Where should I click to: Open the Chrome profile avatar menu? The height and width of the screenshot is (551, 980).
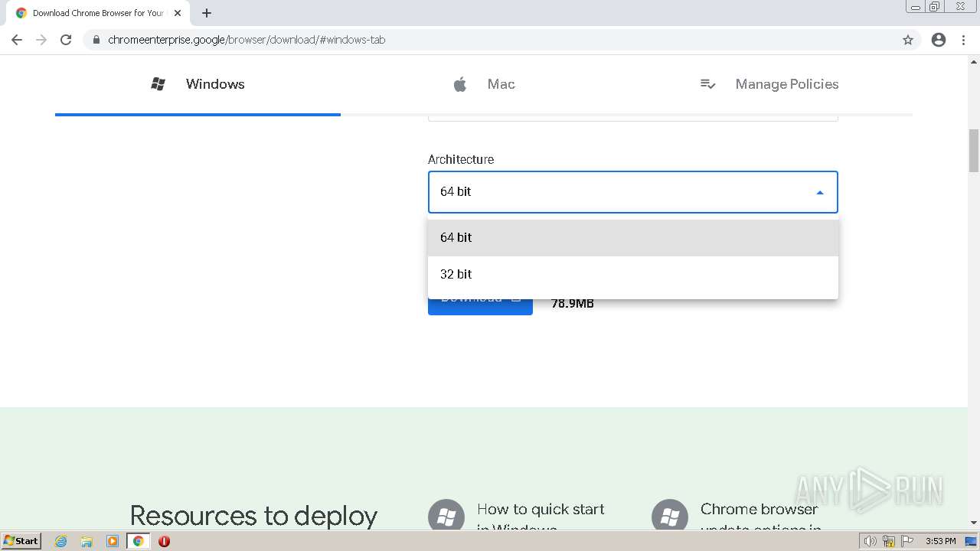[x=939, y=40]
